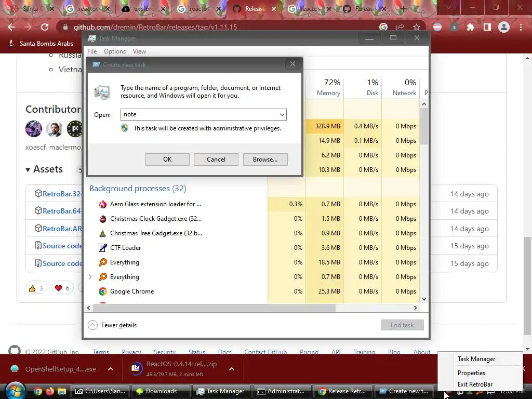
Task: Collapse the Assets section on GitHub
Action: [28, 170]
